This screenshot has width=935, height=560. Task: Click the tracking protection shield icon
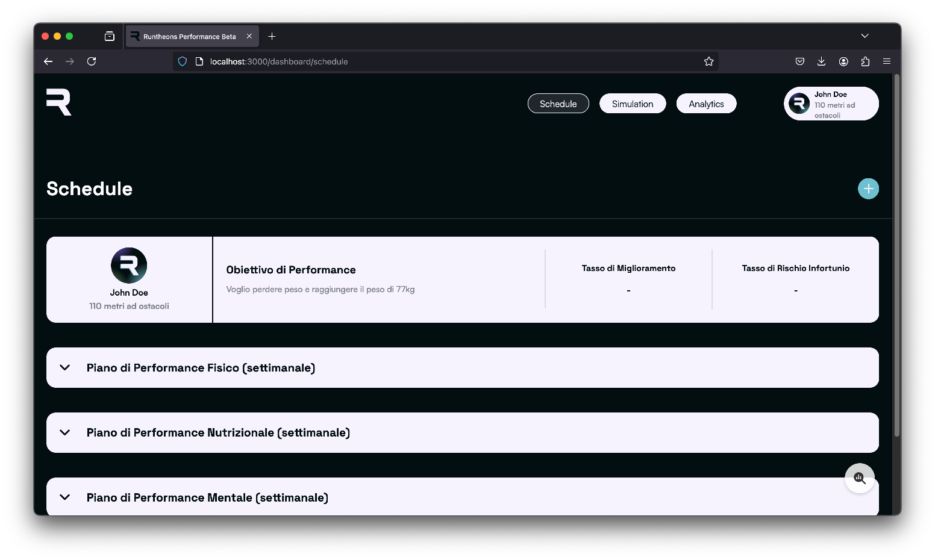pyautogui.click(x=183, y=61)
